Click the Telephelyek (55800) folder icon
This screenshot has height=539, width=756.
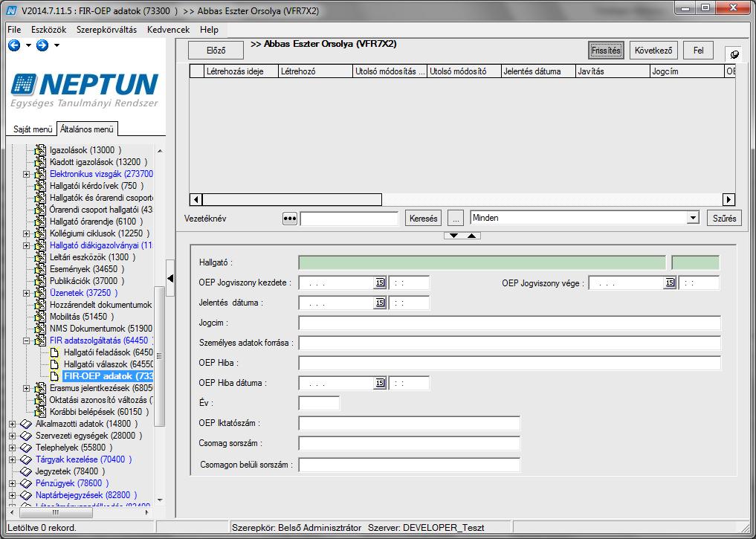[x=26, y=448]
